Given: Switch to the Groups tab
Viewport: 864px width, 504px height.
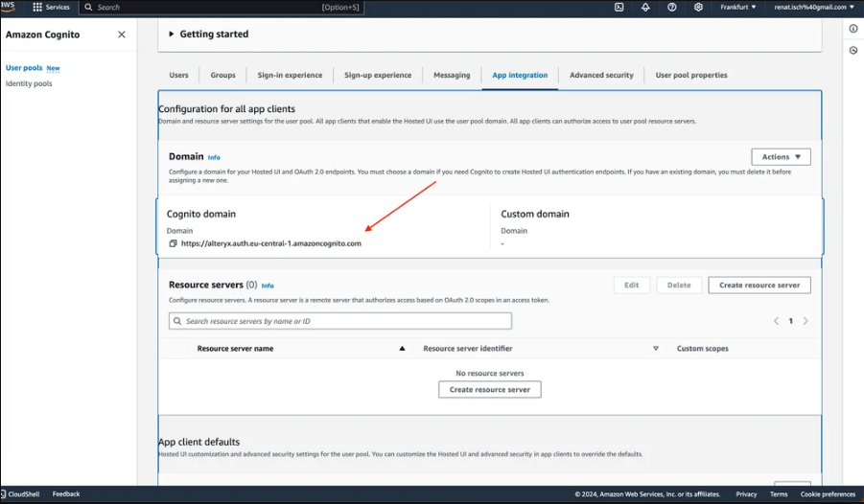Looking at the screenshot, I should coord(222,75).
